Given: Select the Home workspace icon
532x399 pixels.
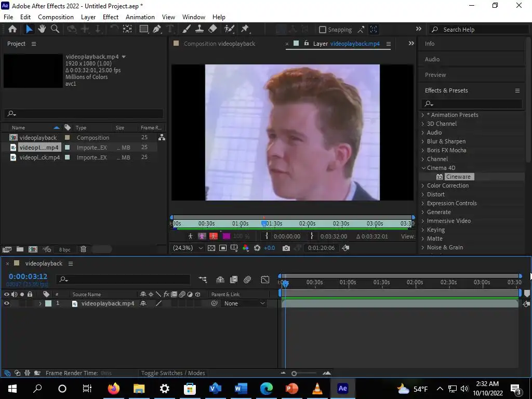Looking at the screenshot, I should [x=12, y=29].
